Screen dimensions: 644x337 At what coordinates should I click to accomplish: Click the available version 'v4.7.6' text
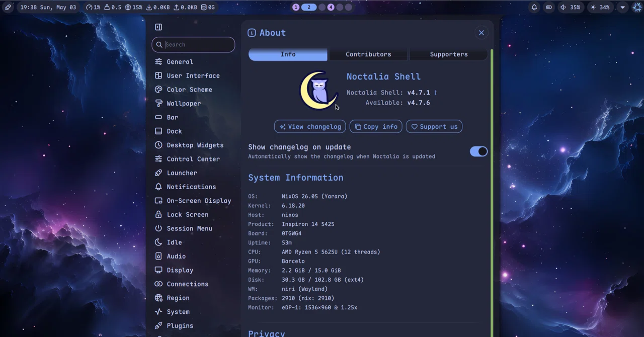(x=419, y=103)
